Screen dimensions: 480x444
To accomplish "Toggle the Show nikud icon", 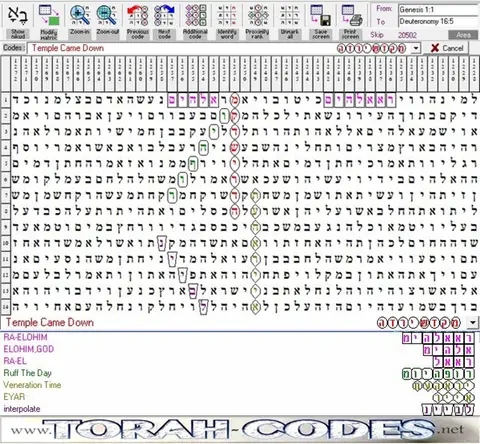I will (x=18, y=22).
